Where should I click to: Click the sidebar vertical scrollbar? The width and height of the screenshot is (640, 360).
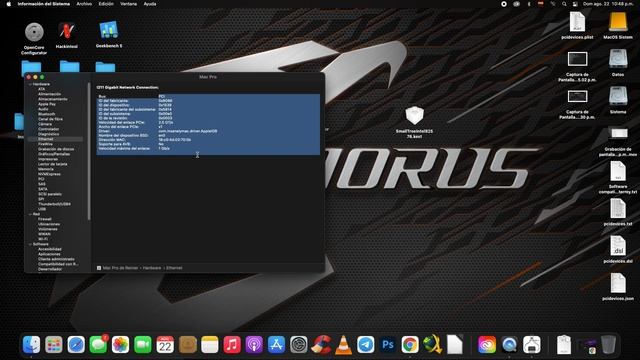pyautogui.click(x=89, y=151)
